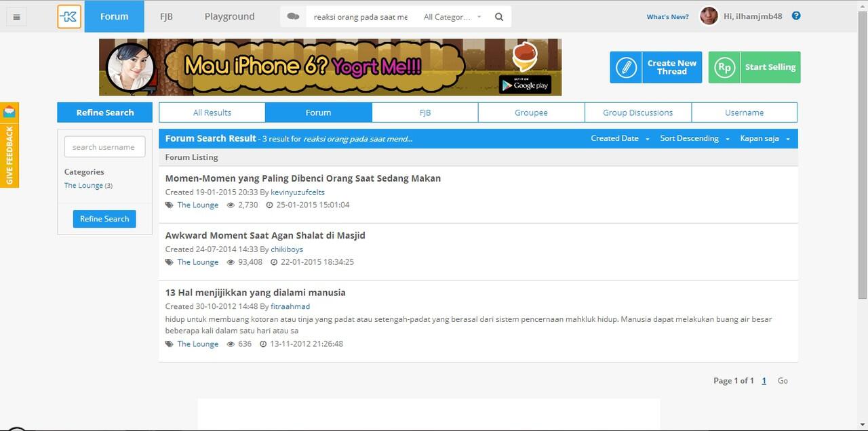The image size is (868, 431).
Task: Switch to the All Results tab
Action: [212, 112]
